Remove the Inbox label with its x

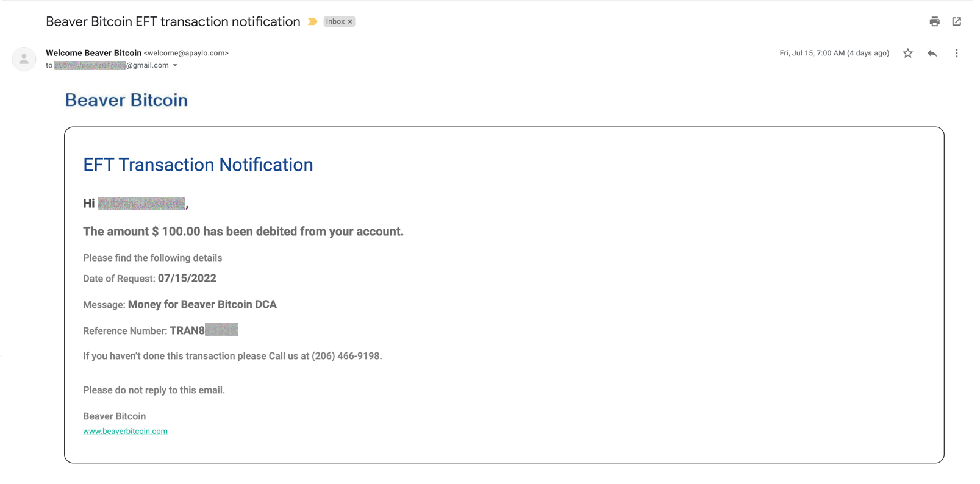350,21
